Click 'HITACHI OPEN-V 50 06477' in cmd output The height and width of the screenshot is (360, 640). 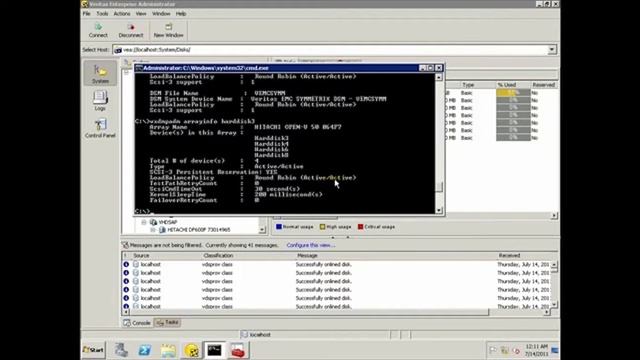[298, 127]
